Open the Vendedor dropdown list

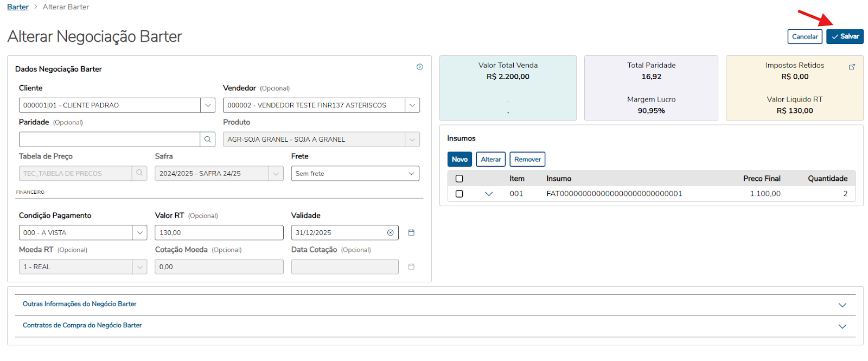[x=412, y=105]
